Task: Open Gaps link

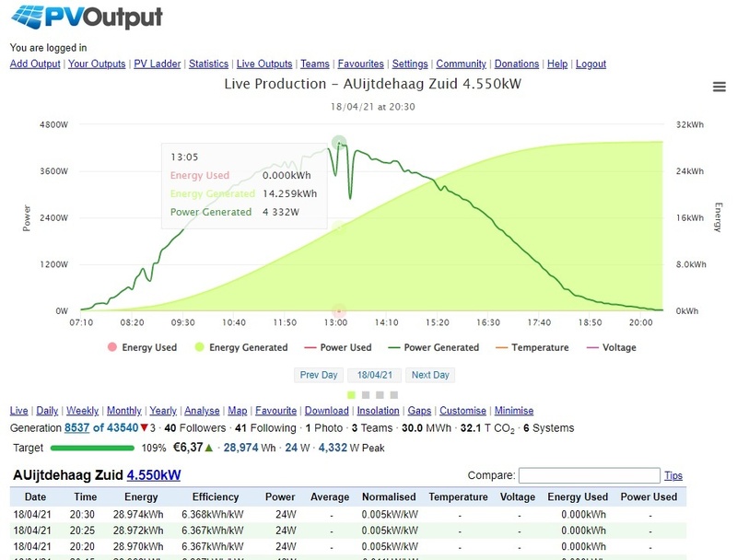Action: click(x=419, y=411)
